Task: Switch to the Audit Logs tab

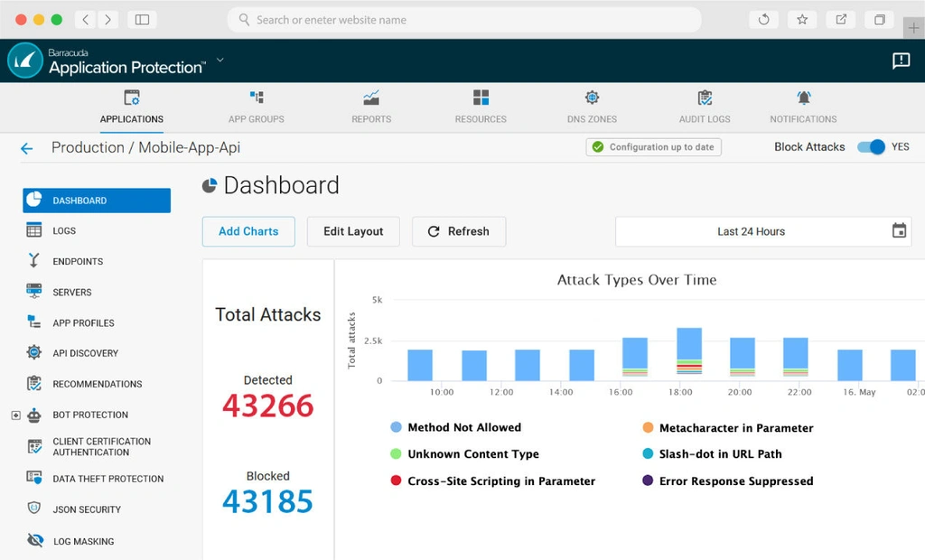Action: pos(705,107)
